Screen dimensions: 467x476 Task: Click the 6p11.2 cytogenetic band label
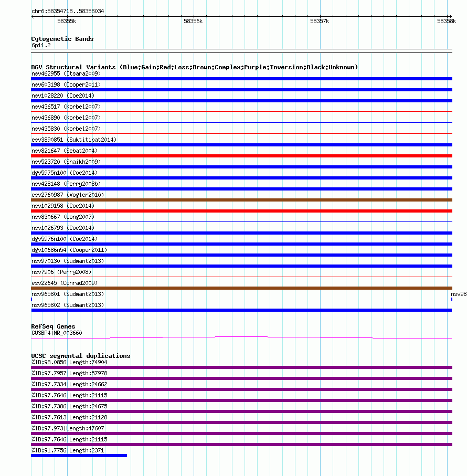[41, 46]
